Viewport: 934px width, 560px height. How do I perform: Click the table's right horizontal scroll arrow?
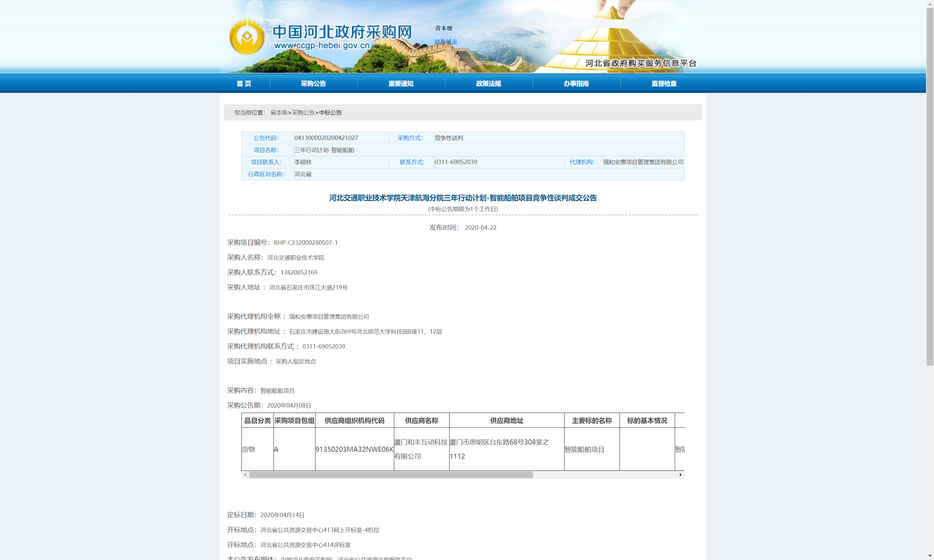click(x=681, y=475)
